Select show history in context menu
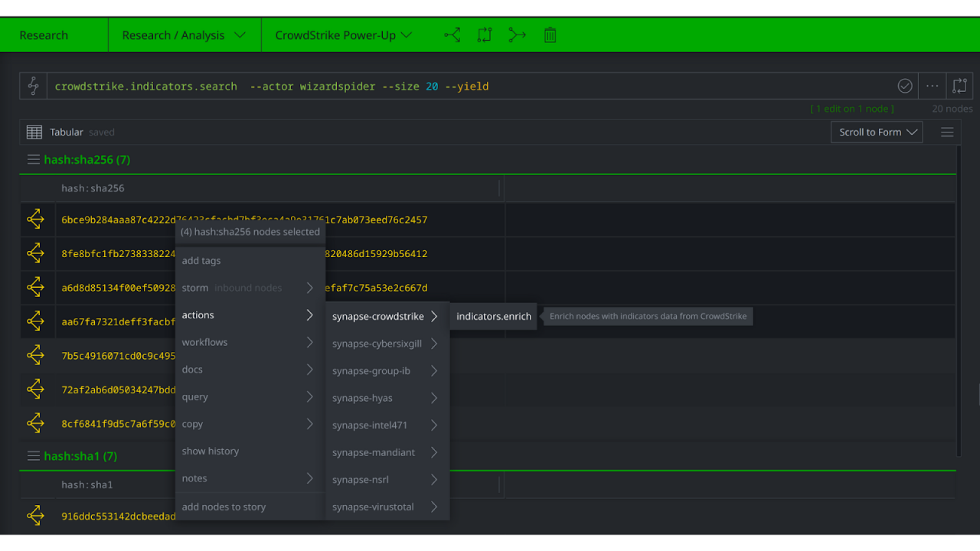Image resolution: width=980 pixels, height=551 pixels. 250,451
